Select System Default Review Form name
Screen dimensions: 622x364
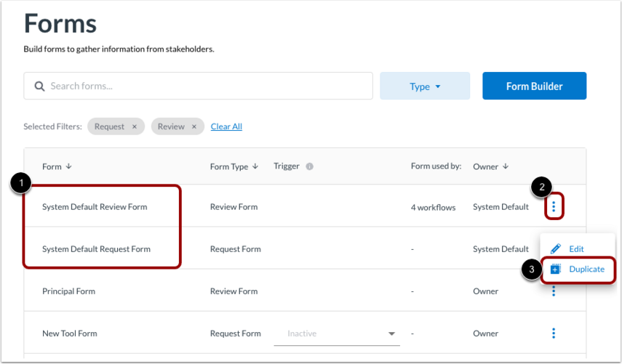click(95, 207)
